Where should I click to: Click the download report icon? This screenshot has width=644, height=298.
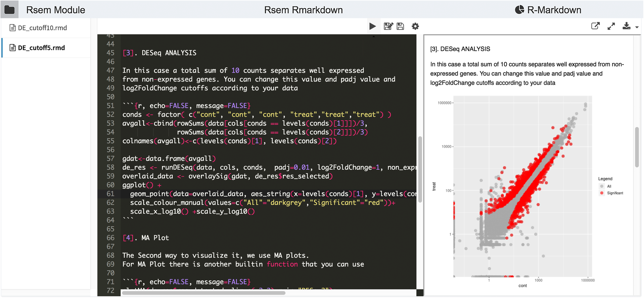pyautogui.click(x=626, y=26)
